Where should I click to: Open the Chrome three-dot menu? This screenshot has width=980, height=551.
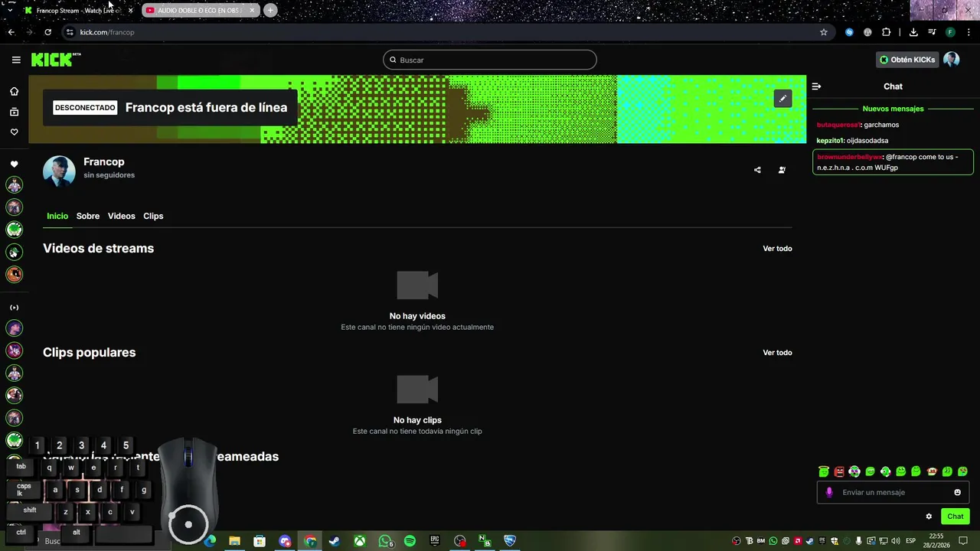[x=969, y=32]
